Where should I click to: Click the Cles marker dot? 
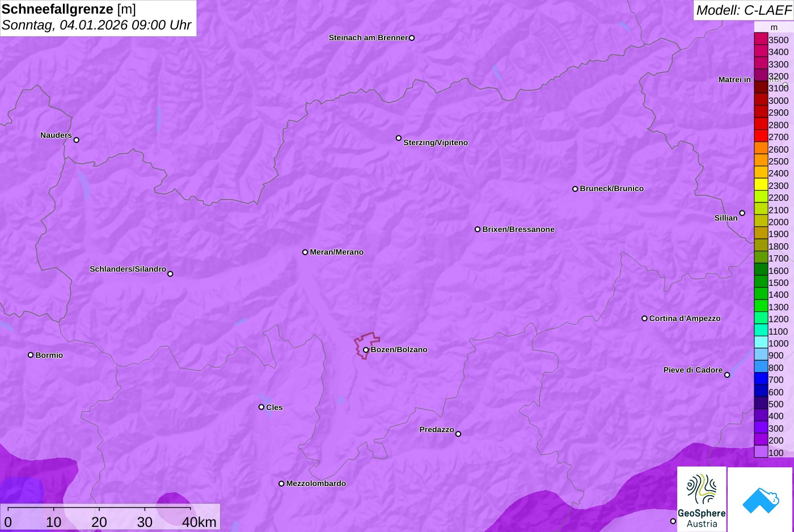(x=261, y=407)
